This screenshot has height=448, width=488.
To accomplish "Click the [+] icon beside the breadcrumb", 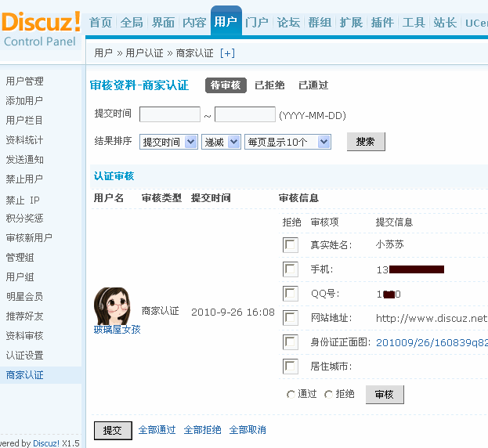I will (227, 53).
